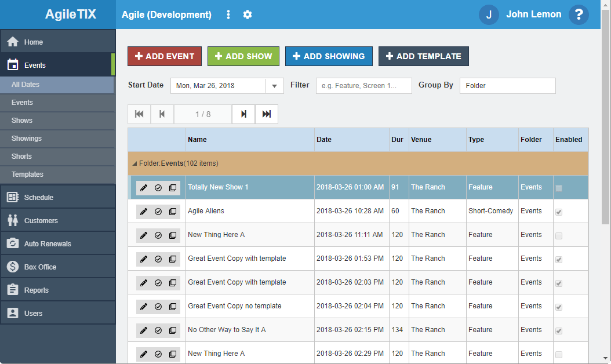This screenshot has width=611, height=364.
Task: Toggle Enabled checkbox for Agile Aliens
Action: [558, 212]
